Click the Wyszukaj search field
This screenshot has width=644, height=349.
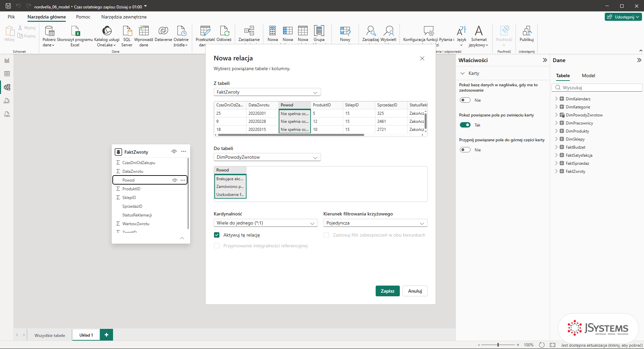pos(597,88)
